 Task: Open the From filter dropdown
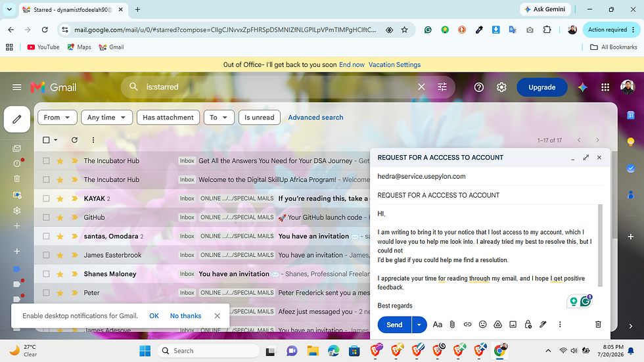pyautogui.click(x=57, y=118)
